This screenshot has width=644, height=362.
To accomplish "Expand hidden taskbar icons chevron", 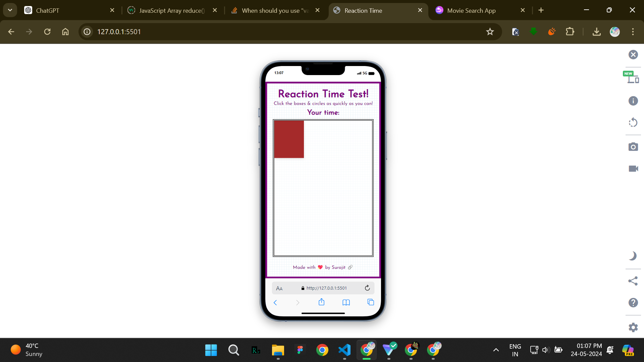I will [496, 350].
